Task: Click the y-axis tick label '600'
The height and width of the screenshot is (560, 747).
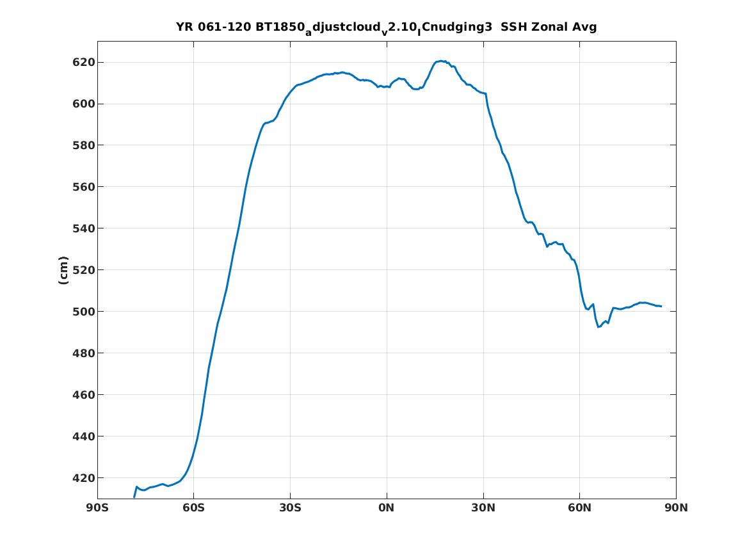Action: tap(84, 104)
